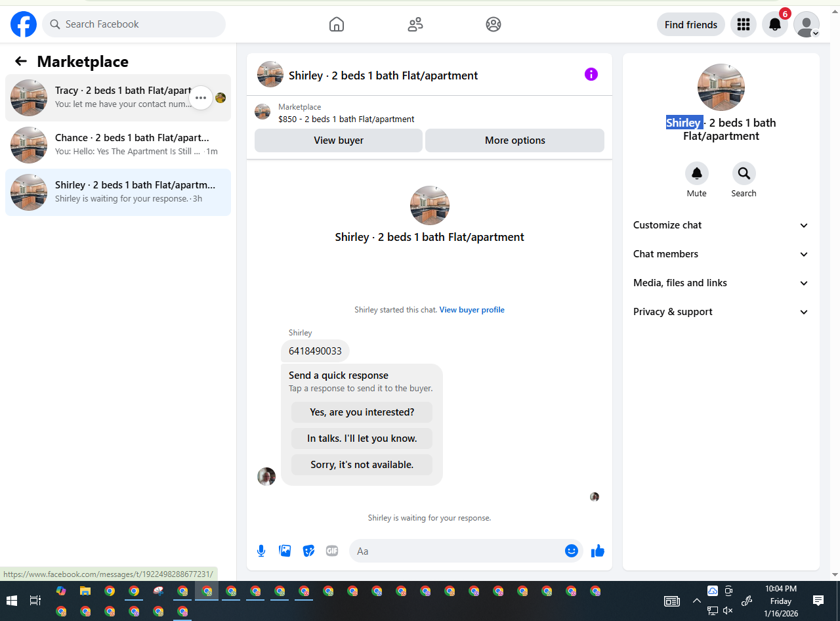Open the Windows Start button
This screenshot has height=621, width=840.
[x=11, y=601]
